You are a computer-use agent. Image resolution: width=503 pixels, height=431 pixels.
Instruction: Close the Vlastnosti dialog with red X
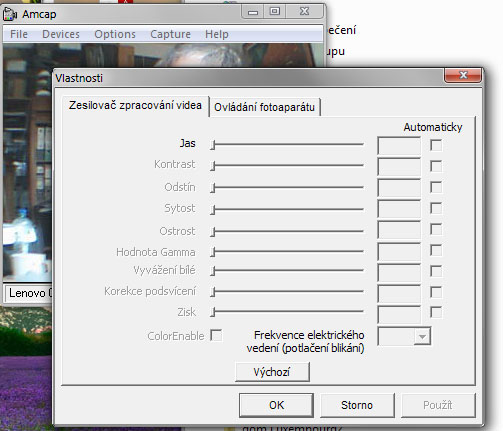pos(463,75)
